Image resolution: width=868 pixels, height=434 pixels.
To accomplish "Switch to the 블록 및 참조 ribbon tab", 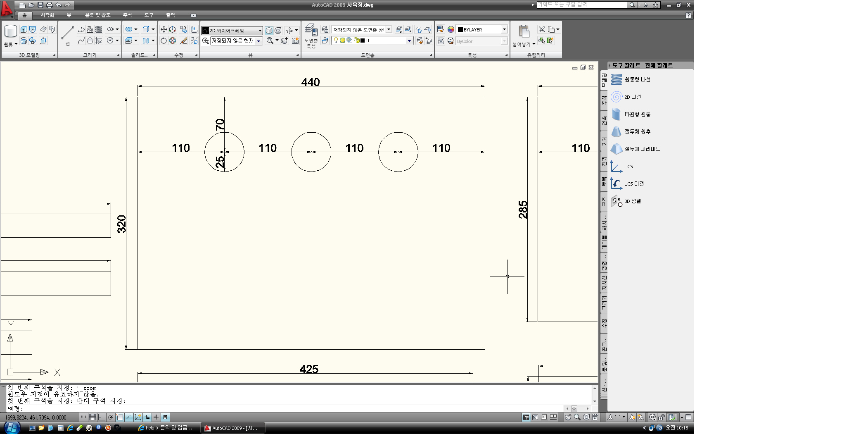I will (98, 15).
